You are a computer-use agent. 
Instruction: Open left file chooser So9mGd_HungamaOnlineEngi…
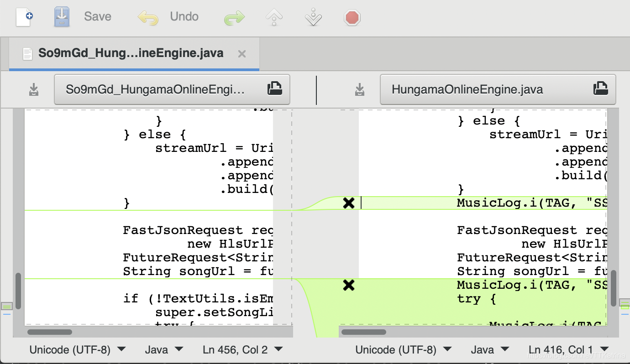172,89
